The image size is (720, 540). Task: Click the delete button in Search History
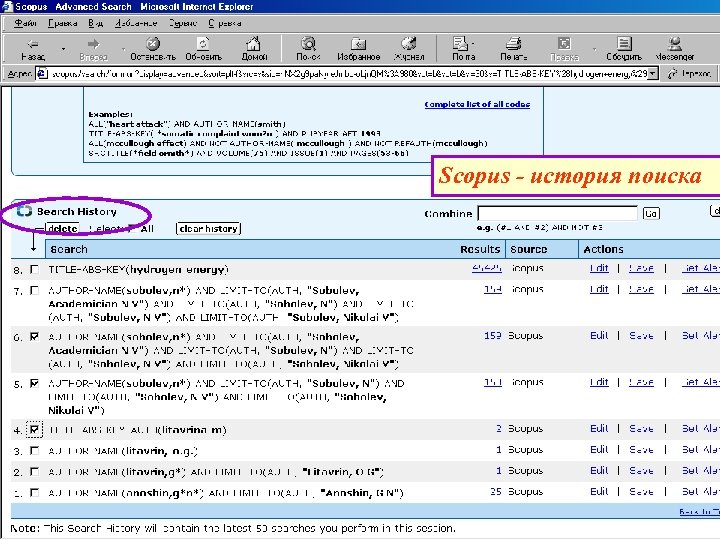tap(62, 229)
